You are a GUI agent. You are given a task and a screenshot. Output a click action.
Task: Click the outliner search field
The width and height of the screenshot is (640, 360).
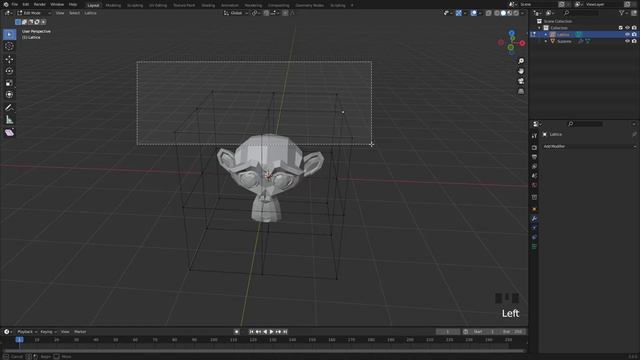(x=580, y=13)
